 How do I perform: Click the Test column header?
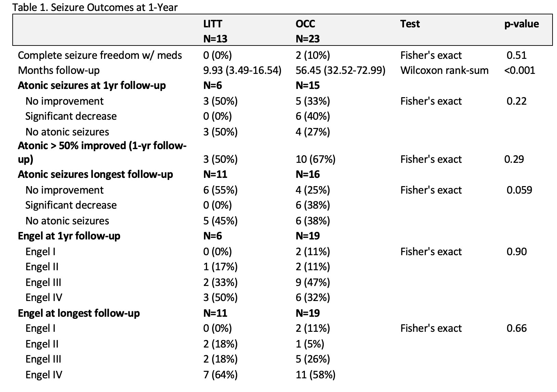click(x=410, y=24)
